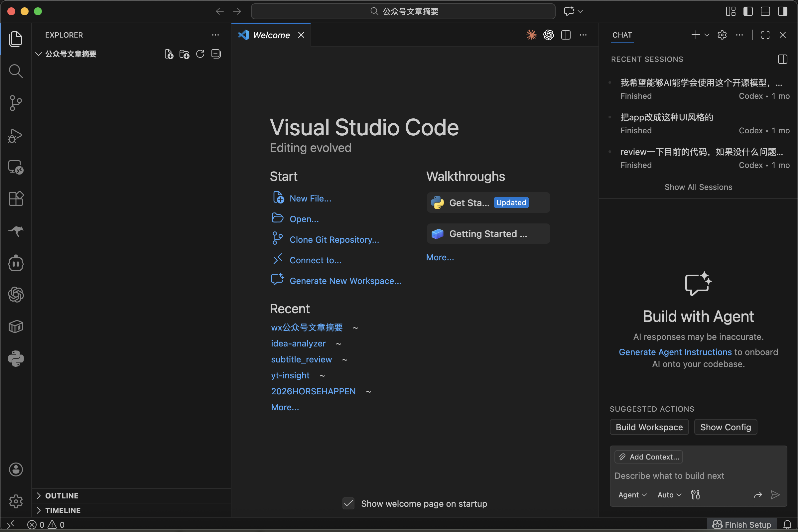Open the chat dropdown chevron in title bar
The image size is (798, 532).
(580, 12)
